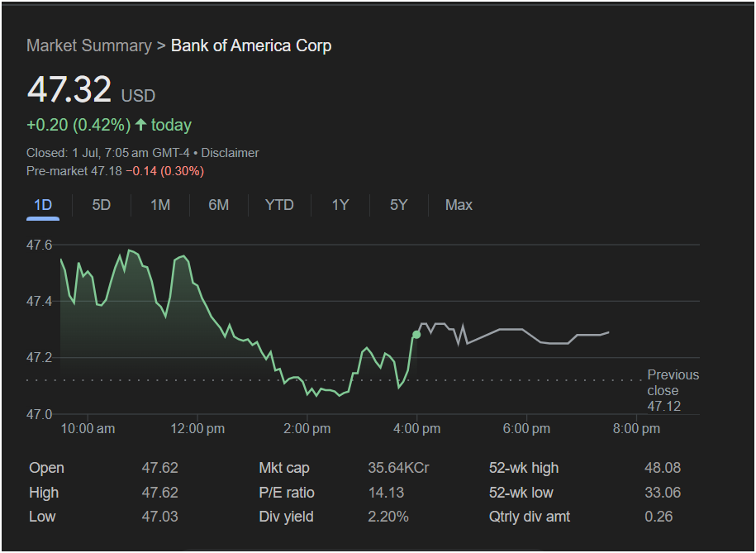Click the 8:00 pm axis label

coord(636,428)
